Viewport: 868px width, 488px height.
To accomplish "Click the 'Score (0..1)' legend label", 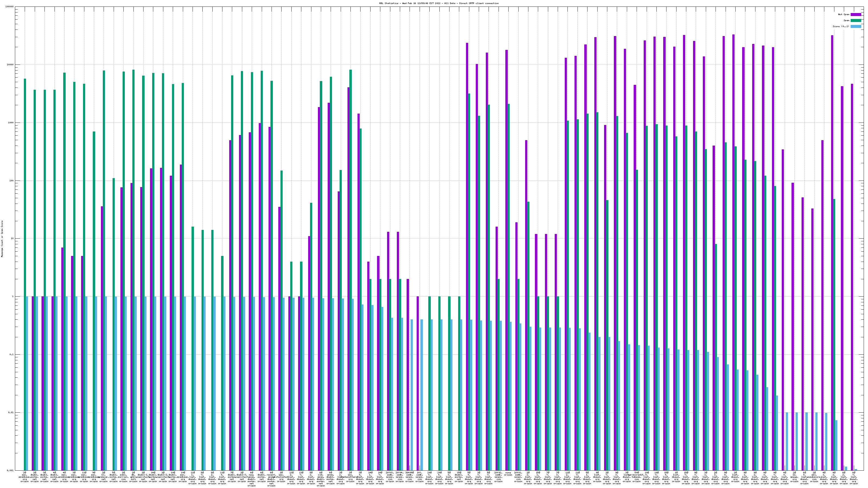I will point(841,26).
